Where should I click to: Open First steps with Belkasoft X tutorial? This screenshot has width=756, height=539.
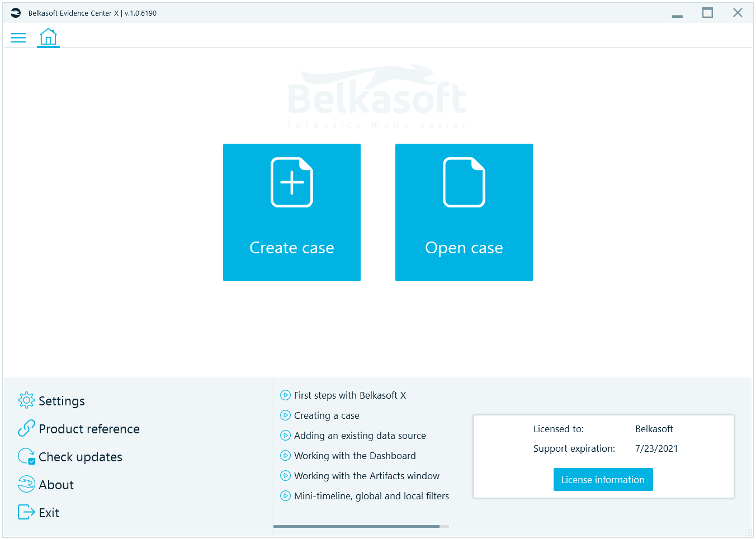350,395
